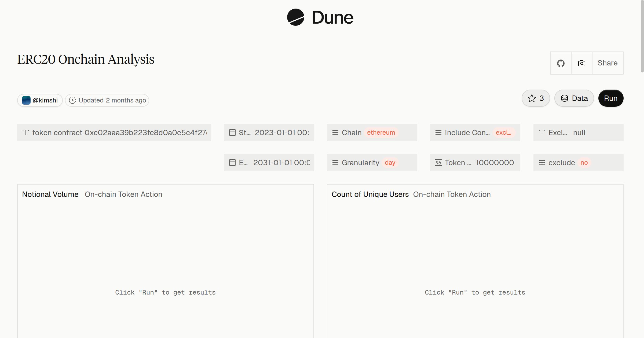Click the Dune logo
This screenshot has width=644, height=338.
point(320,17)
